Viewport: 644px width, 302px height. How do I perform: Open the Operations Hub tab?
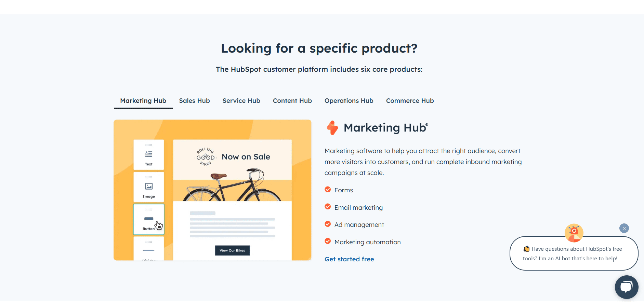[349, 101]
